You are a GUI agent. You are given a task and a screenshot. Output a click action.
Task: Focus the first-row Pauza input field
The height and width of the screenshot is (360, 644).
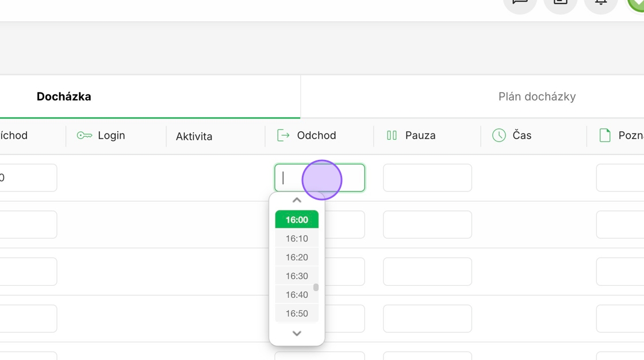click(427, 178)
